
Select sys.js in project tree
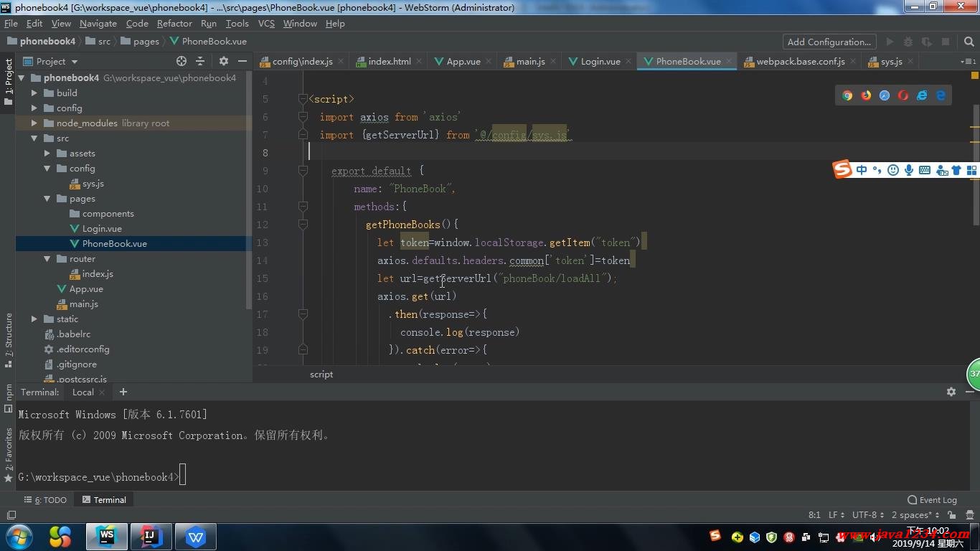coord(93,183)
